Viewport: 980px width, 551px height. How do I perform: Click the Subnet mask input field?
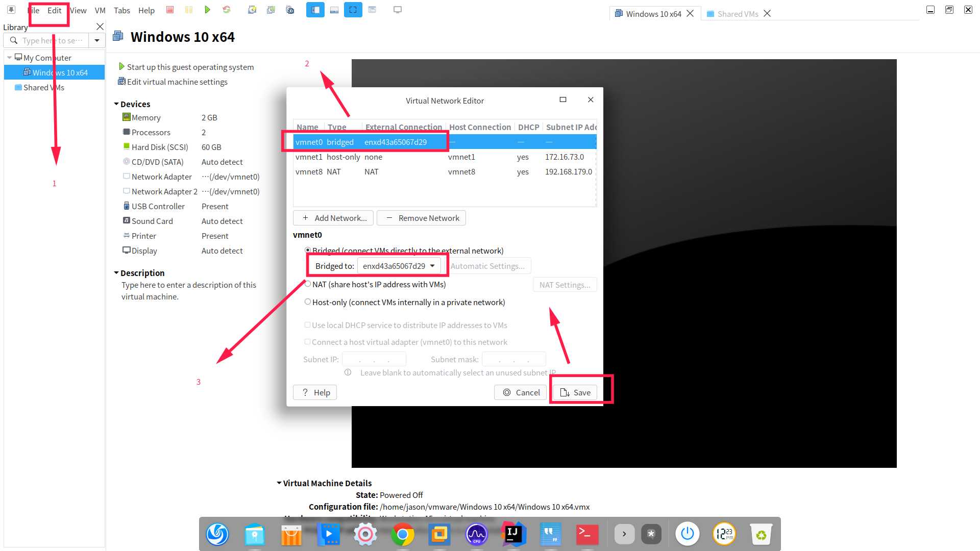point(514,359)
